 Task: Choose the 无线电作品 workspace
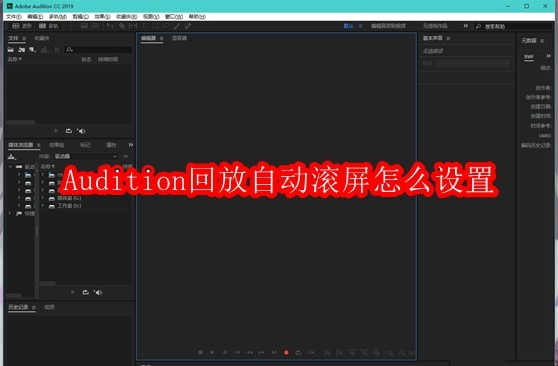[435, 26]
